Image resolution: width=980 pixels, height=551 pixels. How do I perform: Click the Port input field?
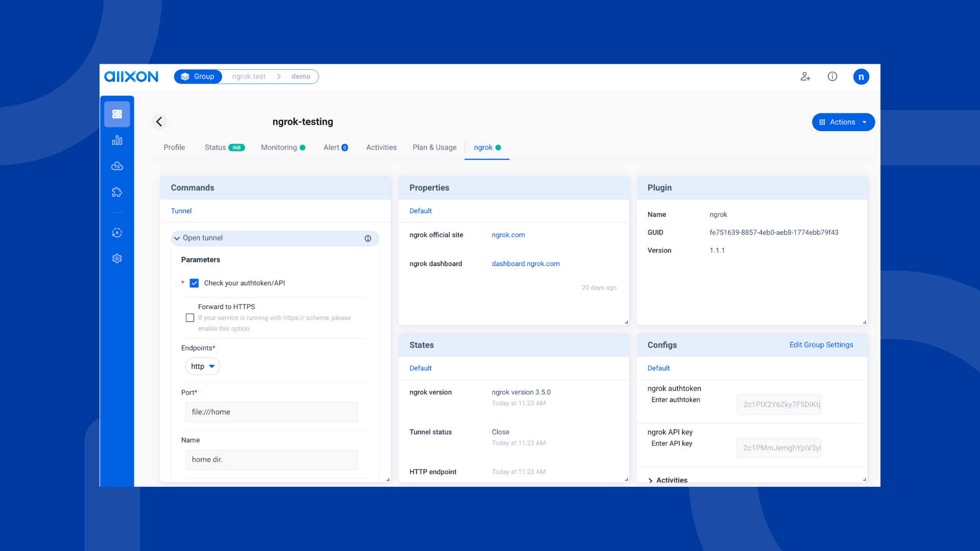(x=271, y=412)
